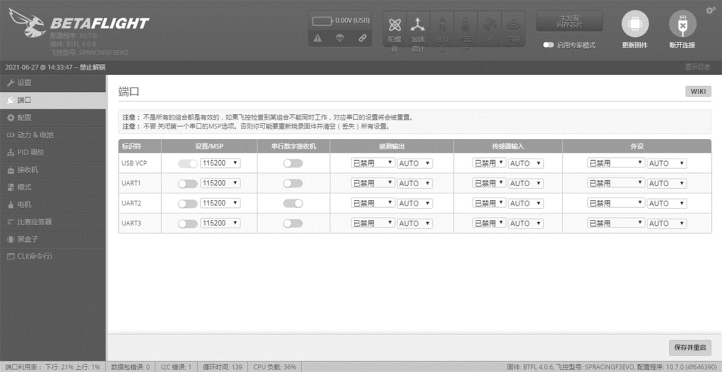Click the WIKI button
Screen dimensions: 722x372
[698, 92]
